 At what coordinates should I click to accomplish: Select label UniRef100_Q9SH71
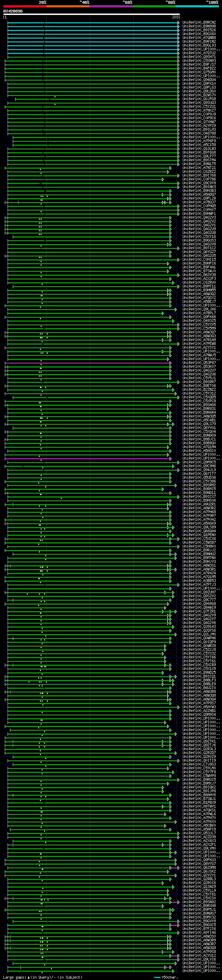199,57
